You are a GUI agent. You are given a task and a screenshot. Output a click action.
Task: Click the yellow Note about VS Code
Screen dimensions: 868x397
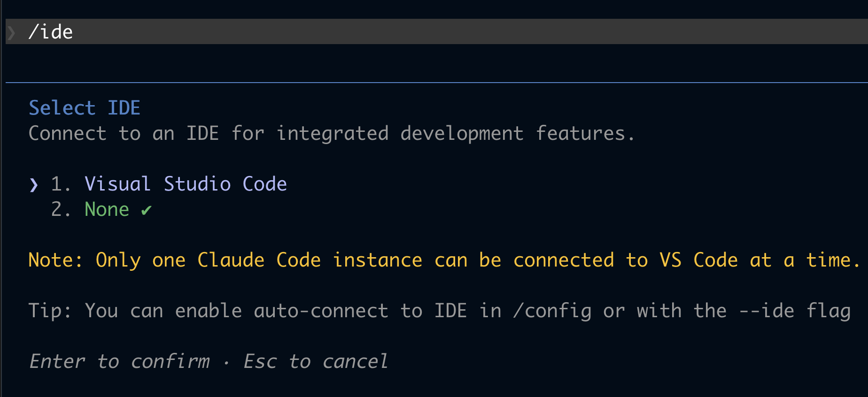[x=444, y=260]
